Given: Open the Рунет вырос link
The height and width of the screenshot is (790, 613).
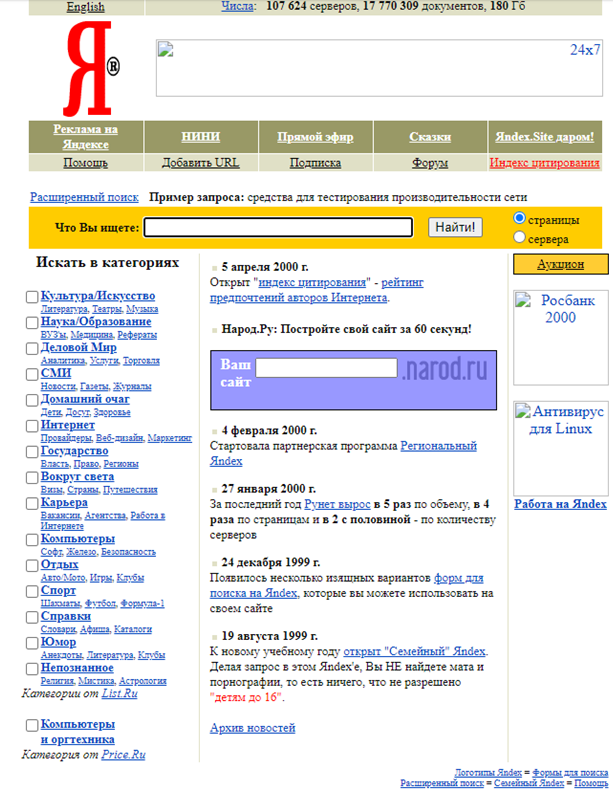Looking at the screenshot, I should click(337, 504).
